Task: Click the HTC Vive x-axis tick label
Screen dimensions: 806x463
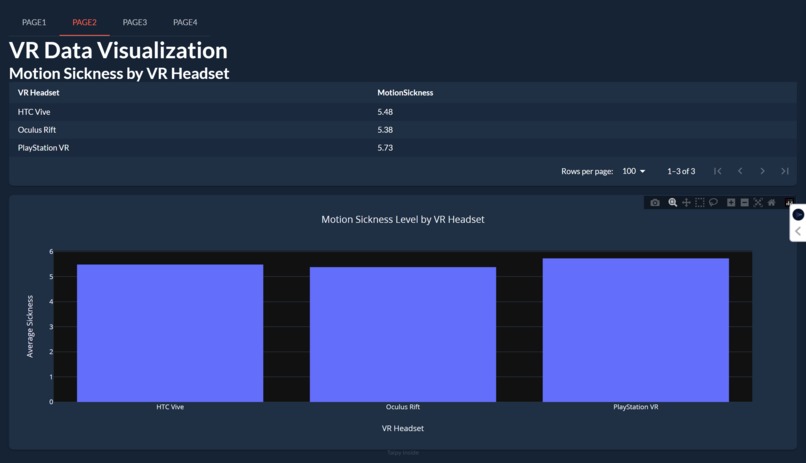Action: 170,407
